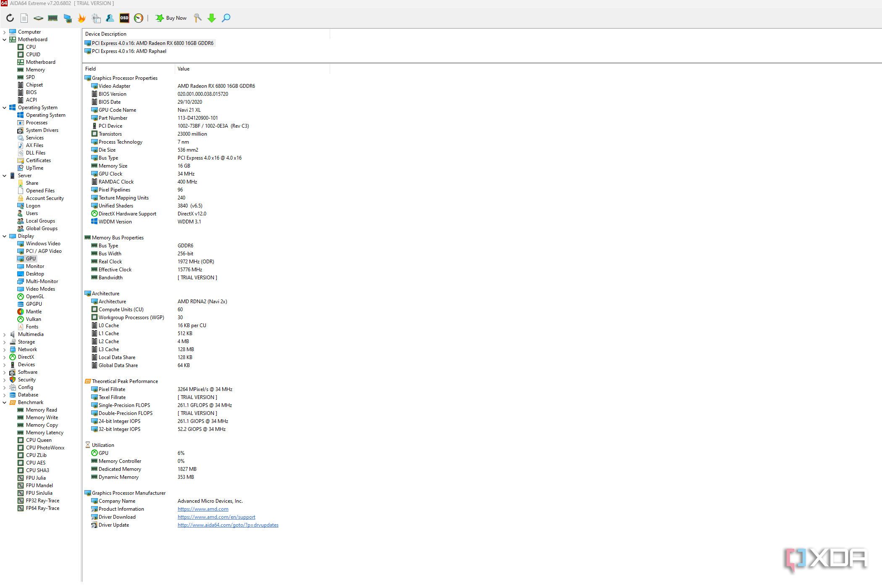Open the CPU PhotoWorxx benchmark
The width and height of the screenshot is (882, 588).
point(41,448)
